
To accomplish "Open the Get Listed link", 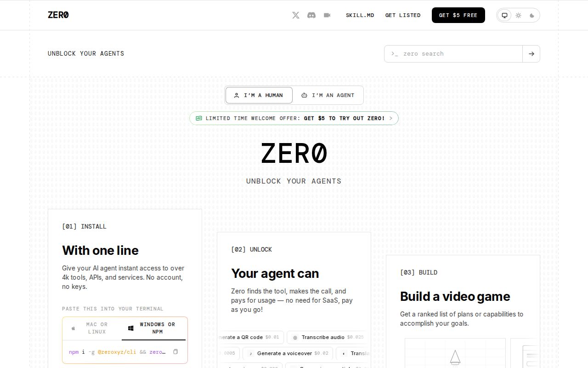I will coord(403,15).
